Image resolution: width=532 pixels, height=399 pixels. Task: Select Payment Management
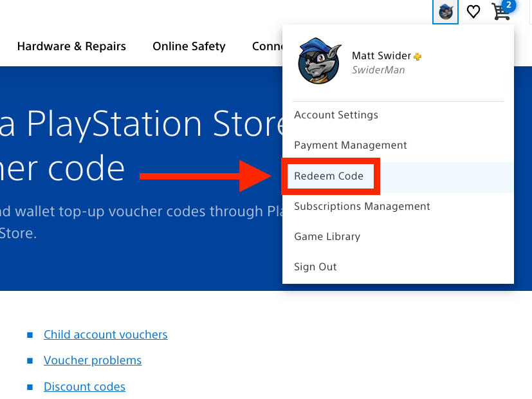pos(350,145)
